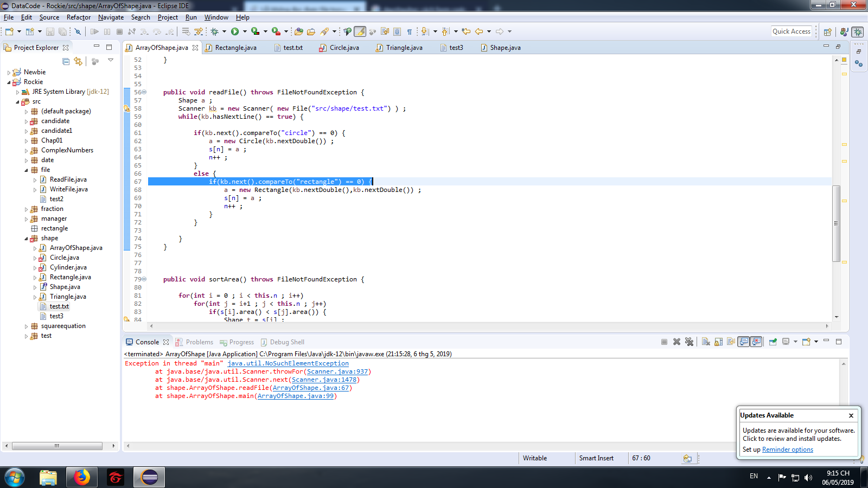This screenshot has height=488, width=868.
Task: Pin the Console view
Action: (773, 342)
